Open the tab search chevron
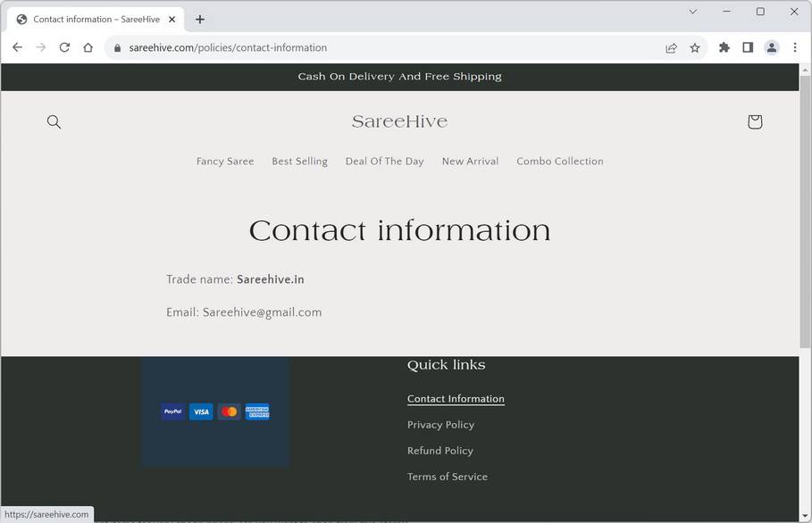This screenshot has width=812, height=523. click(x=692, y=12)
